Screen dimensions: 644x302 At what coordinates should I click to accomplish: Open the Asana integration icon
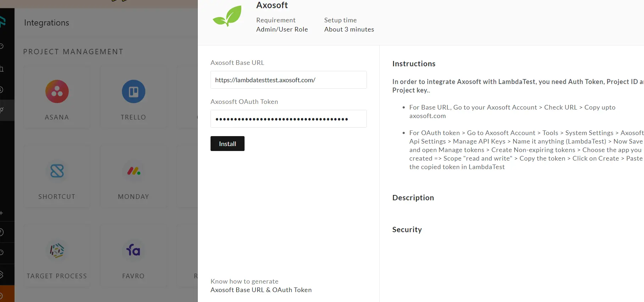click(57, 92)
